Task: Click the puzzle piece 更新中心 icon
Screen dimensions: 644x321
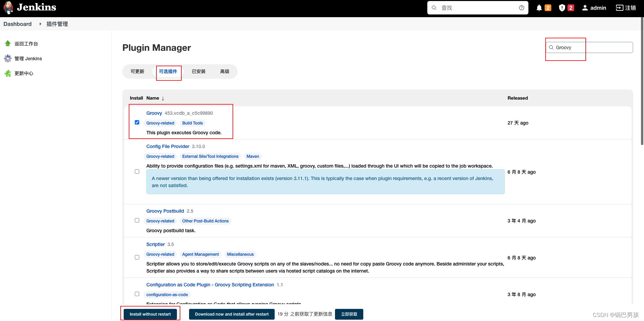Action: click(8, 73)
